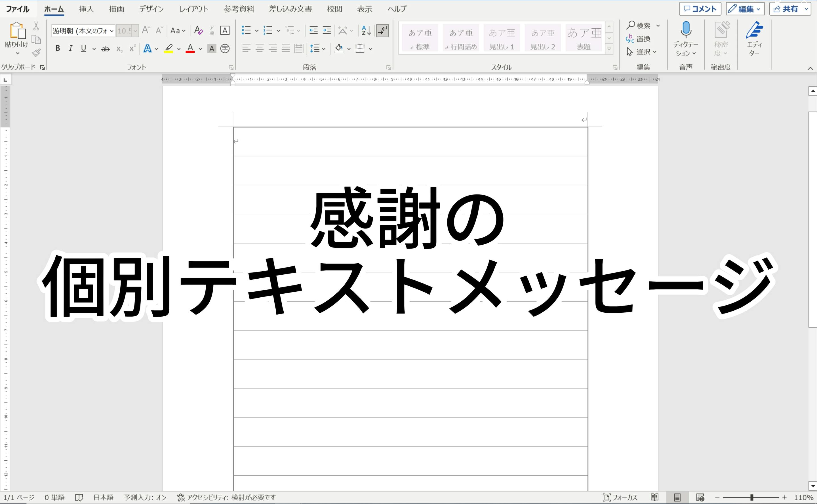The width and height of the screenshot is (817, 504).
Task: Click the Increase Indent icon
Action: 327,31
